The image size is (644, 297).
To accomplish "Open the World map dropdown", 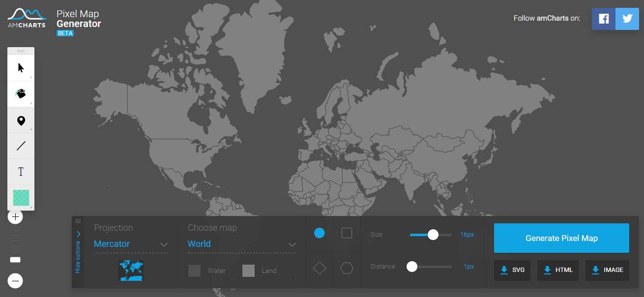I will [x=242, y=244].
